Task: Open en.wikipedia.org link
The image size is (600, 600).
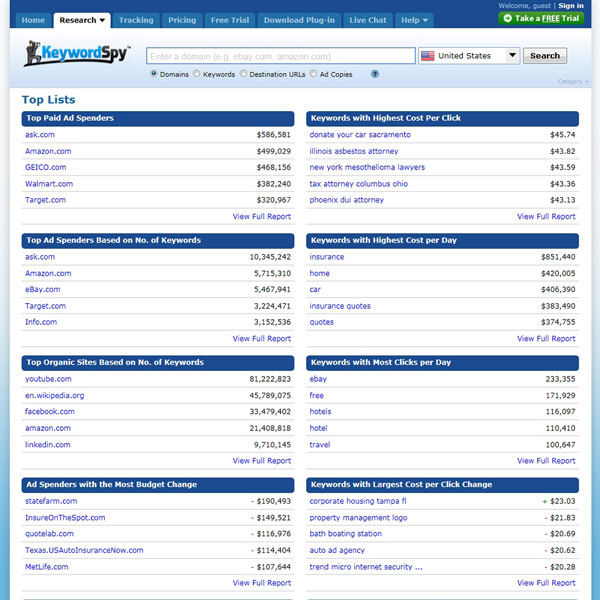Action: click(54, 395)
